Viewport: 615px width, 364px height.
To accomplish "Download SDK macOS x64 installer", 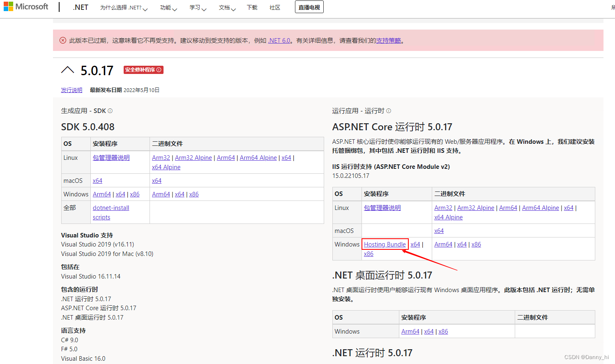I will click(97, 181).
